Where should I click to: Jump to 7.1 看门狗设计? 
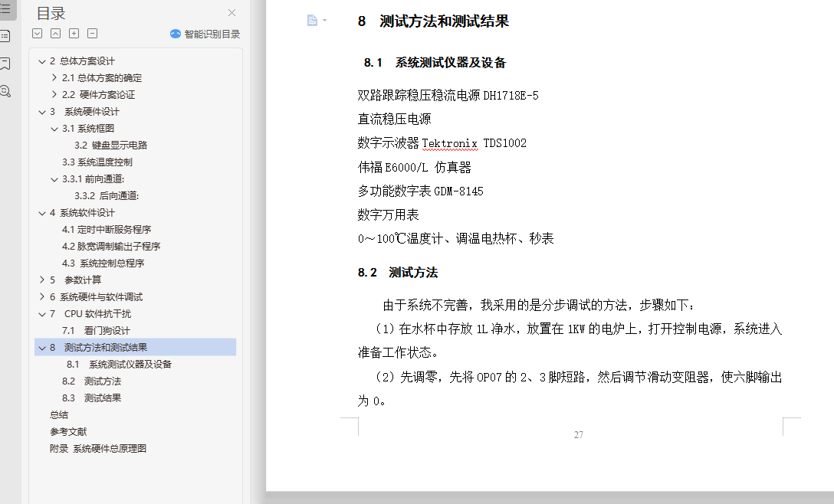tap(96, 331)
